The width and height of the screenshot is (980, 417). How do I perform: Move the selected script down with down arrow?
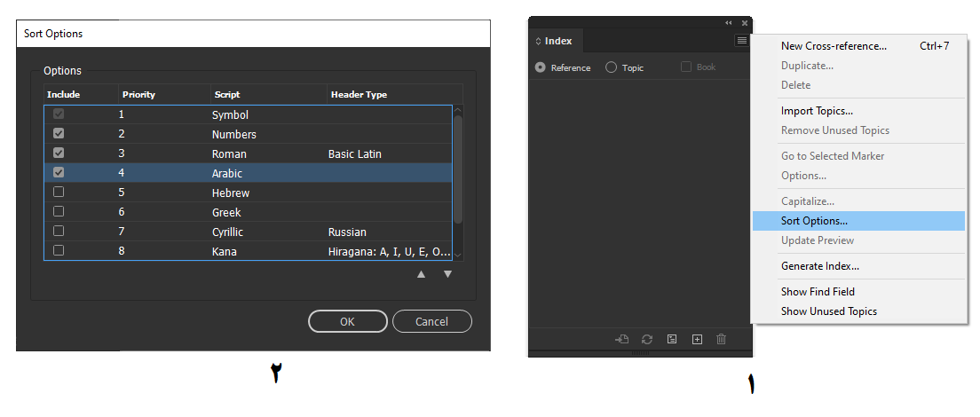click(447, 274)
